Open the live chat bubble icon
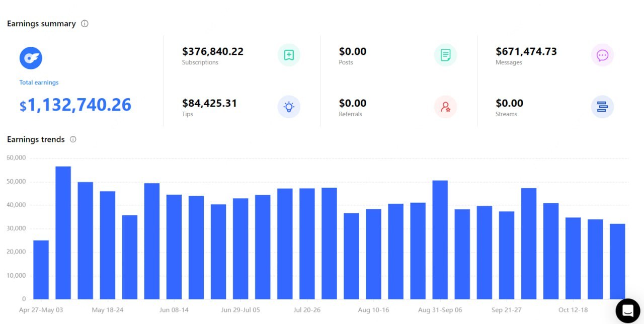This screenshot has width=644, height=324. pyautogui.click(x=627, y=310)
